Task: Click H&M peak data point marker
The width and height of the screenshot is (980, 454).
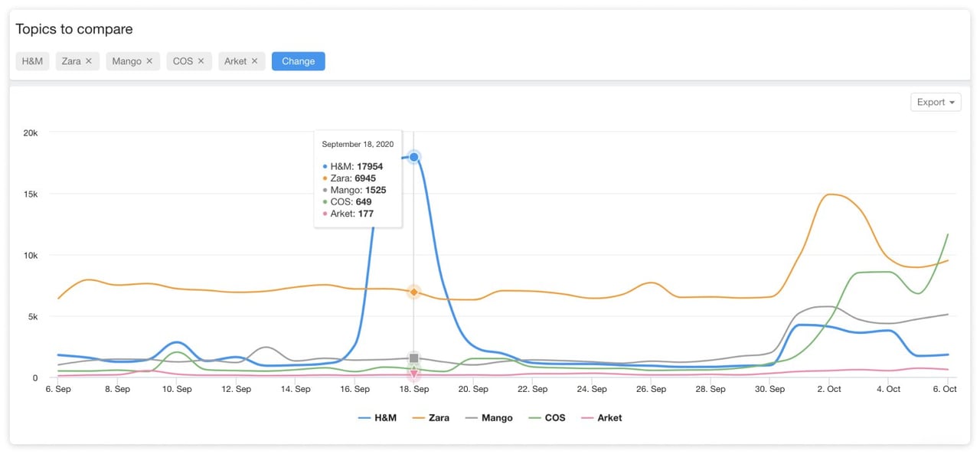Action: (414, 157)
